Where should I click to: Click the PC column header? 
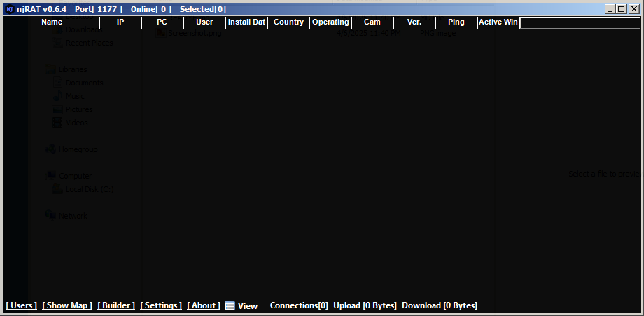coord(162,22)
